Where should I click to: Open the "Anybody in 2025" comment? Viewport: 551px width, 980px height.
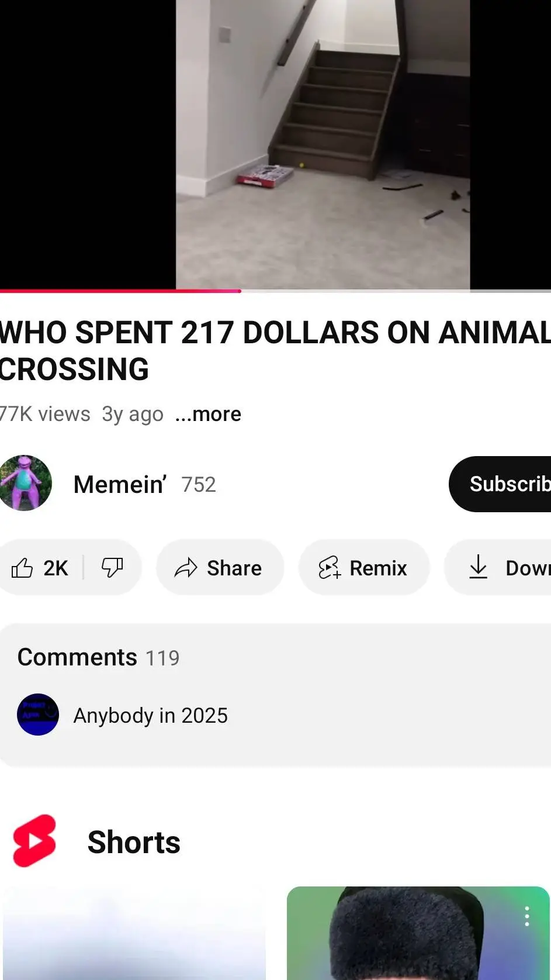[x=151, y=715]
